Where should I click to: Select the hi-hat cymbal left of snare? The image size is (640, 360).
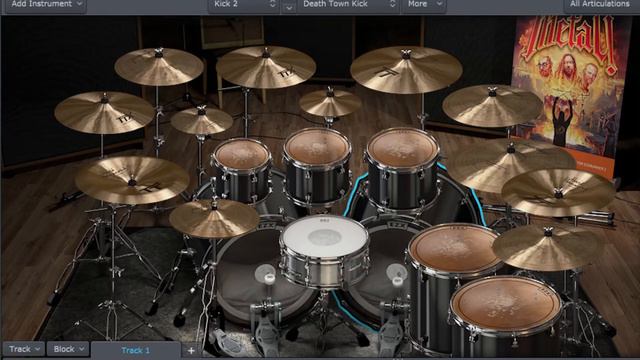pyautogui.click(x=214, y=219)
